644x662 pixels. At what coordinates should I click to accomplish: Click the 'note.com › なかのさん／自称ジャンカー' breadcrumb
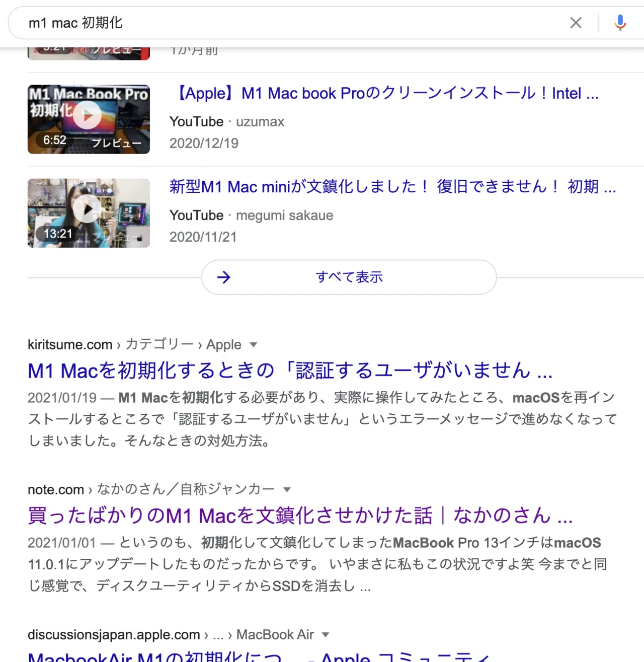tap(151, 489)
